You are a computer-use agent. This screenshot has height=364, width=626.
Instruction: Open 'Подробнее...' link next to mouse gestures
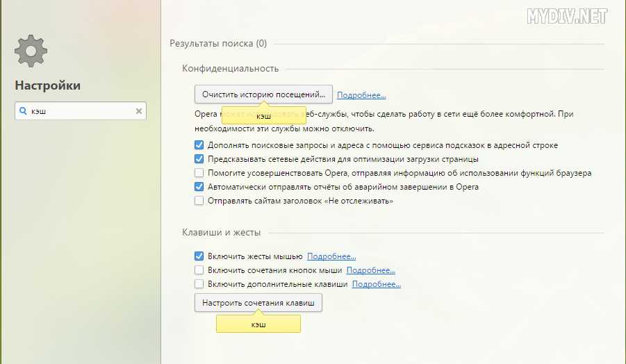point(331,256)
